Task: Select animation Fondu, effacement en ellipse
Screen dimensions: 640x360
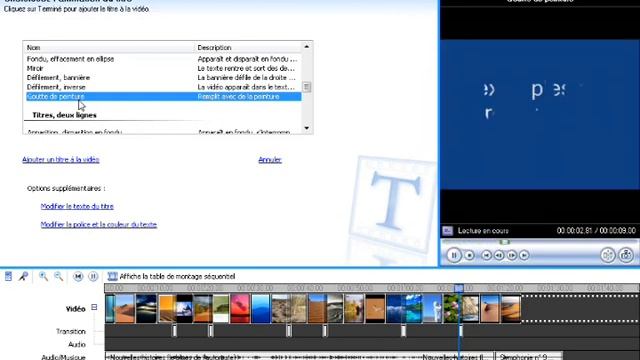Action: coord(163,59)
